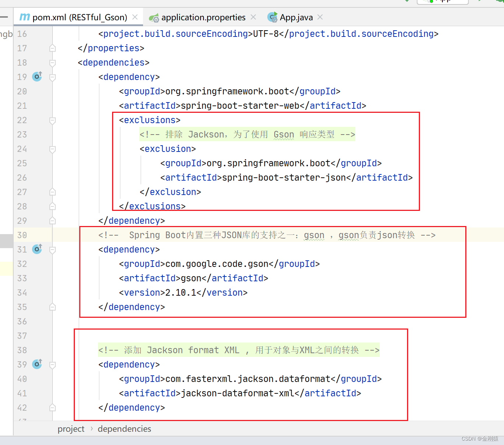
Task: Click the opening 'dependencies' tag on line 18
Action: point(114,63)
